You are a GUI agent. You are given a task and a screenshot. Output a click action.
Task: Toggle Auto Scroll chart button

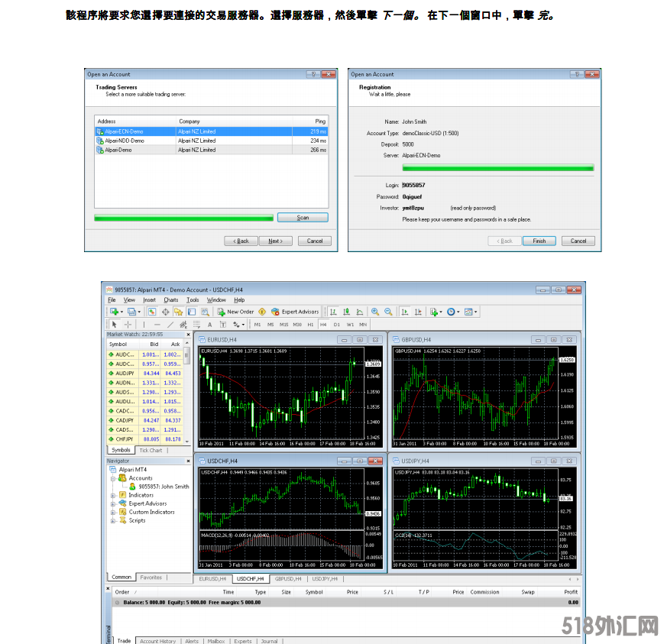[405, 312]
